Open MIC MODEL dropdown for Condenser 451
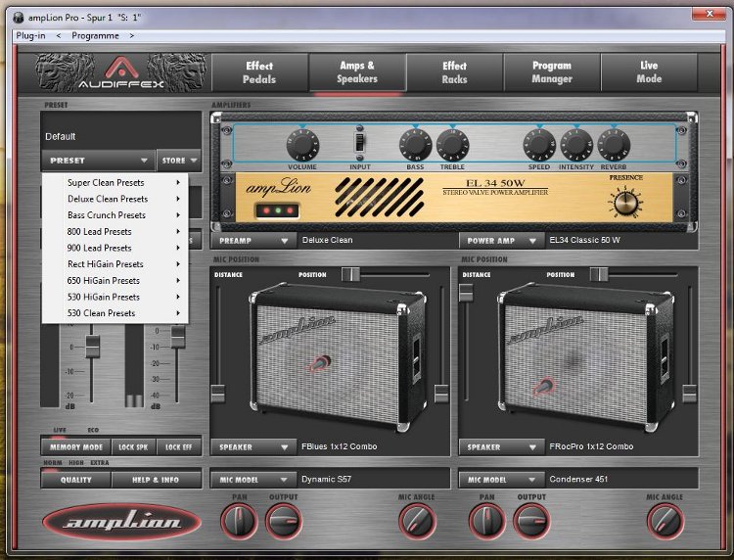The width and height of the screenshot is (734, 560). [x=501, y=480]
